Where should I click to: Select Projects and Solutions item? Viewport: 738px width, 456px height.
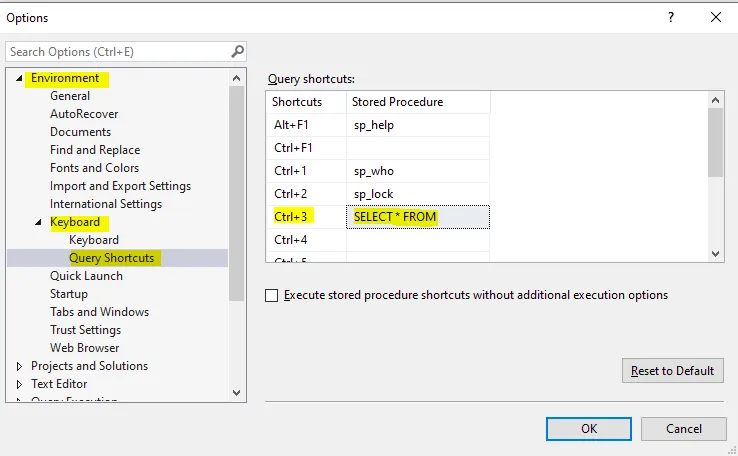tap(89, 366)
